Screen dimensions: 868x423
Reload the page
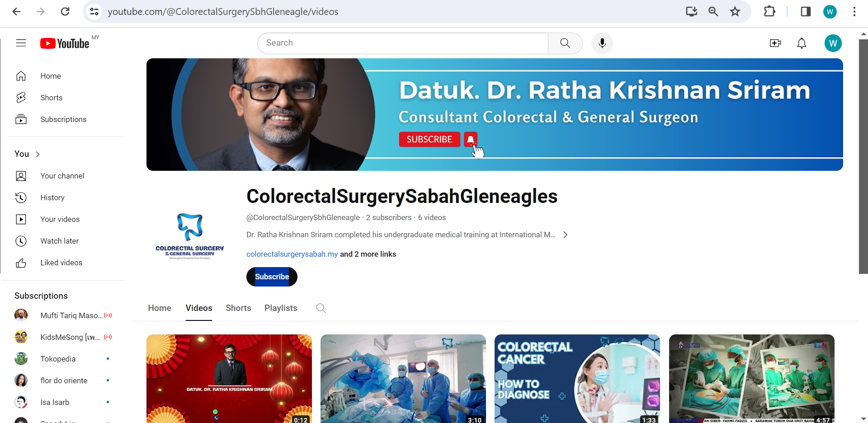(x=65, y=11)
